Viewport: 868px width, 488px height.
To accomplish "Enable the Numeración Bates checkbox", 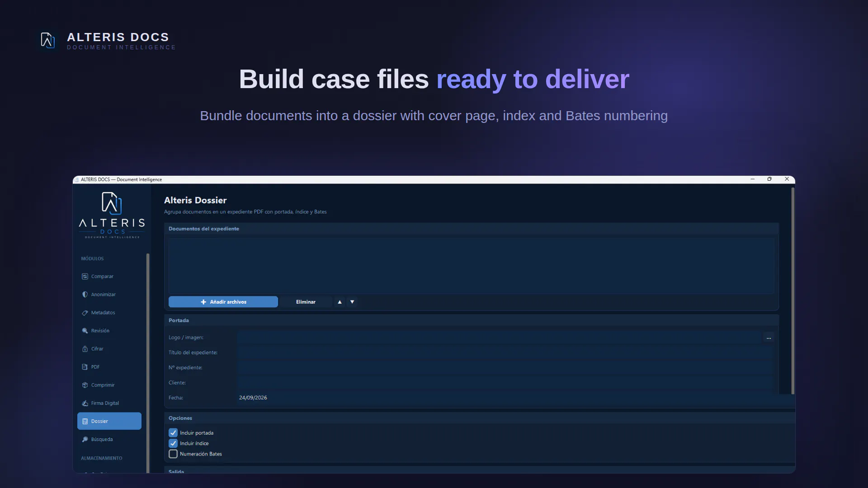I will pyautogui.click(x=173, y=454).
